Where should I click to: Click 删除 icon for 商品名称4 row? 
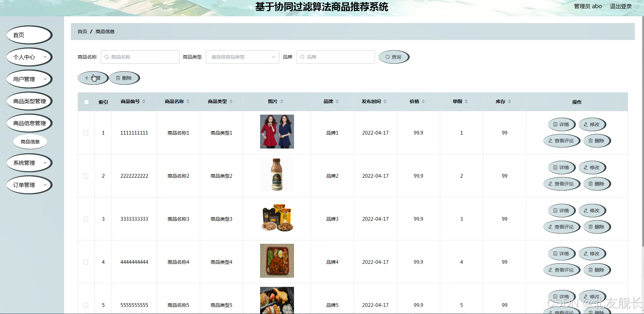click(x=591, y=270)
